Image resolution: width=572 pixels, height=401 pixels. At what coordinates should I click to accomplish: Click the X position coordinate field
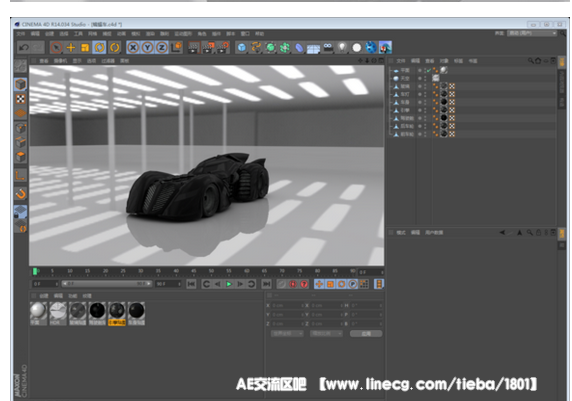(287, 306)
